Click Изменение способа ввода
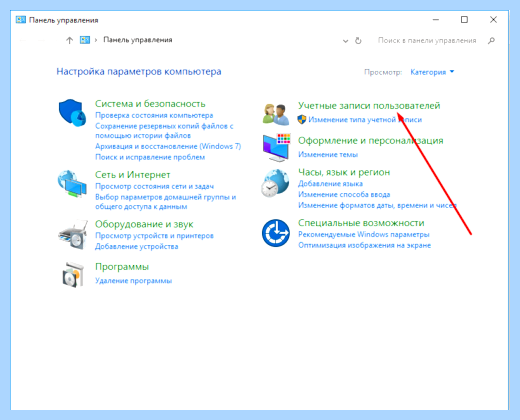 344,194
